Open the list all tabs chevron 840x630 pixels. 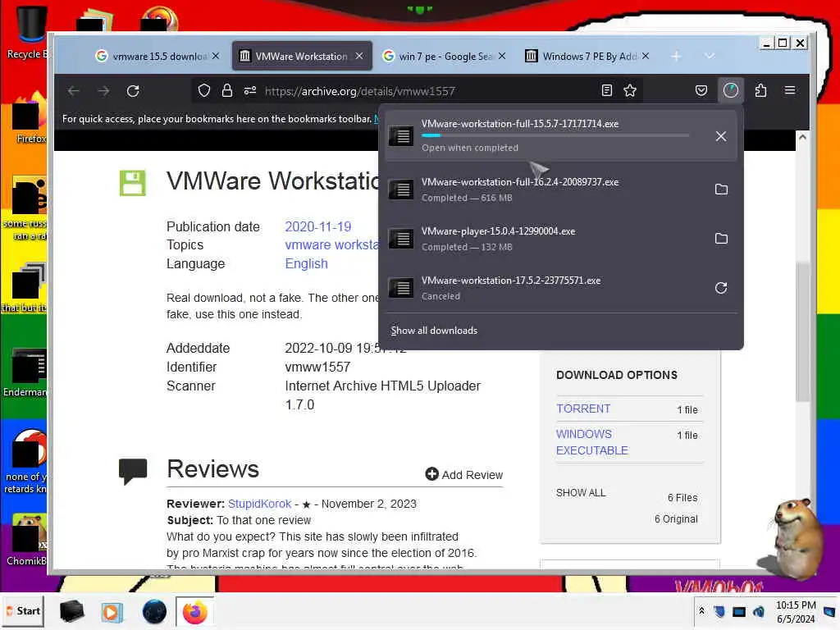[710, 57]
